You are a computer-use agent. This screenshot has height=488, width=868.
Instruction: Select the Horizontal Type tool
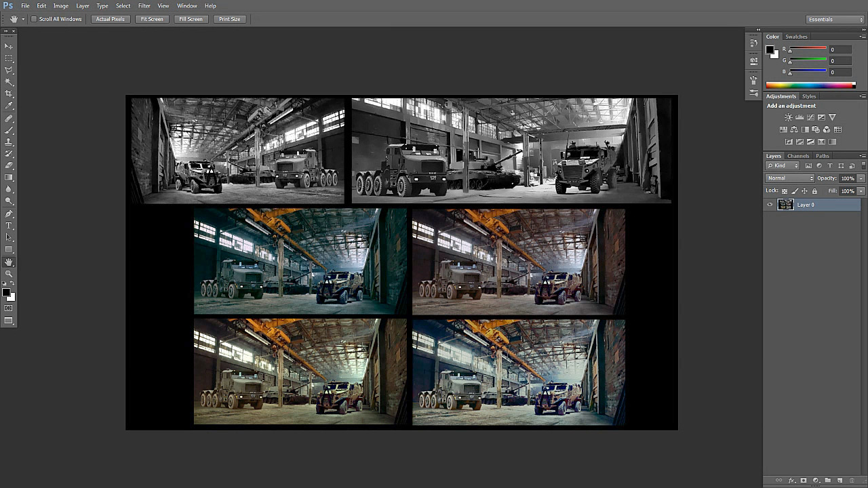click(9, 225)
